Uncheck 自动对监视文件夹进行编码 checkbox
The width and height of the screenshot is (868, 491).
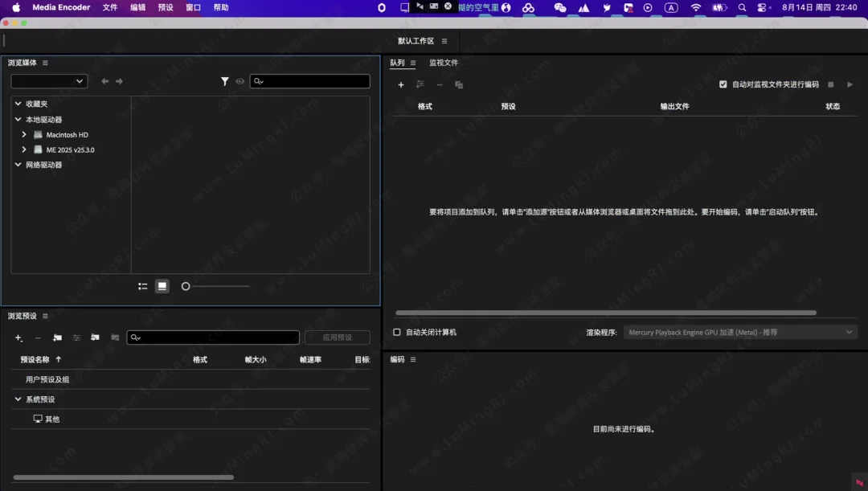(x=723, y=84)
